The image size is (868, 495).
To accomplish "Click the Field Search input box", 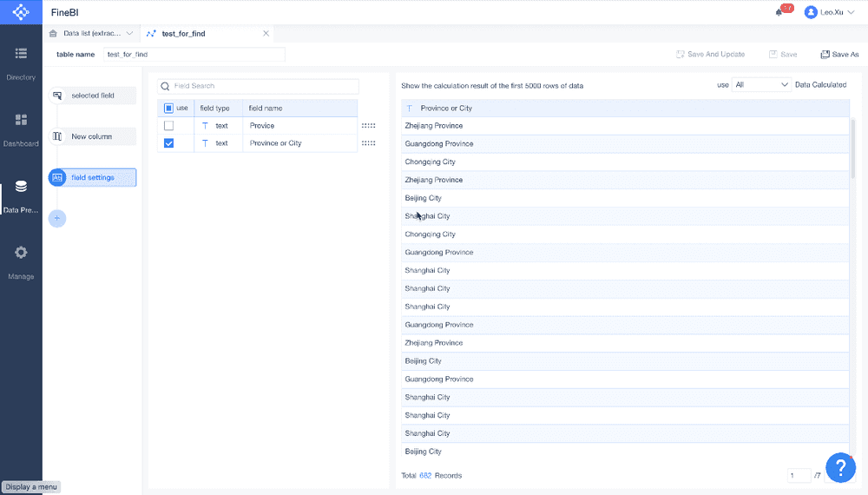I will (x=258, y=86).
